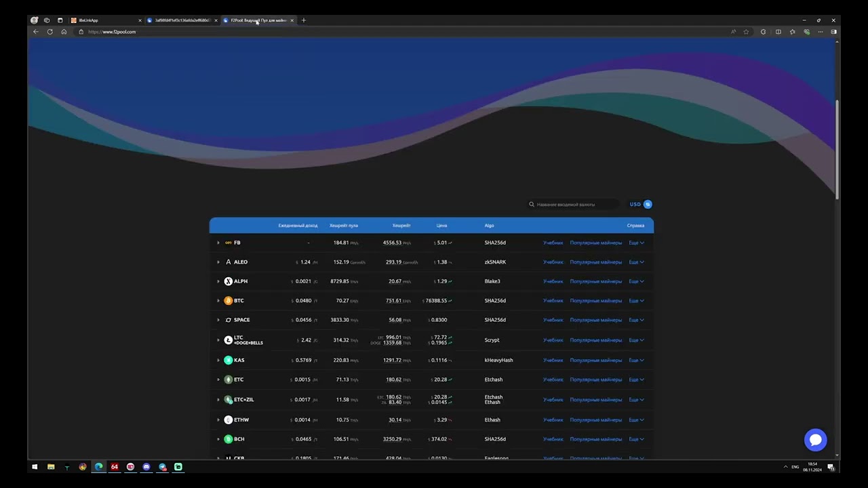The width and height of the screenshot is (868, 488).
Task: Open the Учебник link in the BTC row
Action: [553, 300]
